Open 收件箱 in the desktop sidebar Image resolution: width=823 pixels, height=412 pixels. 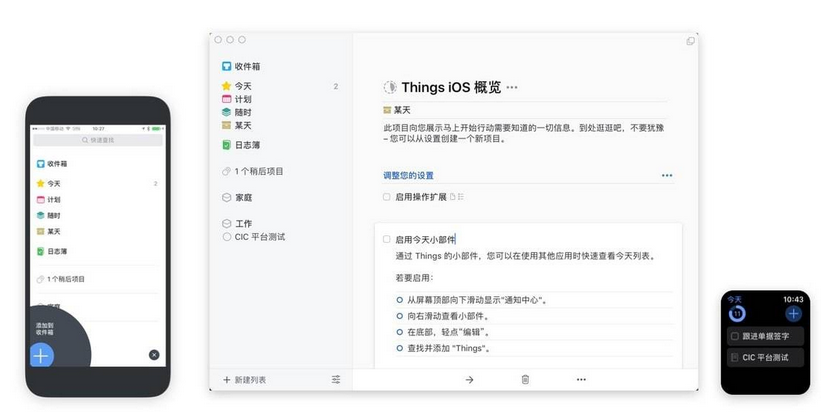click(x=241, y=66)
